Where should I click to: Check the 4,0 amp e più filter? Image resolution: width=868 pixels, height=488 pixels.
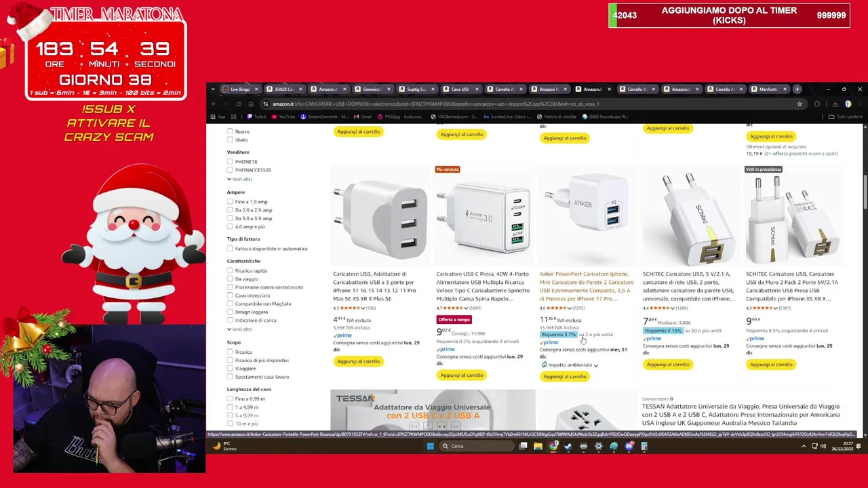(x=230, y=226)
